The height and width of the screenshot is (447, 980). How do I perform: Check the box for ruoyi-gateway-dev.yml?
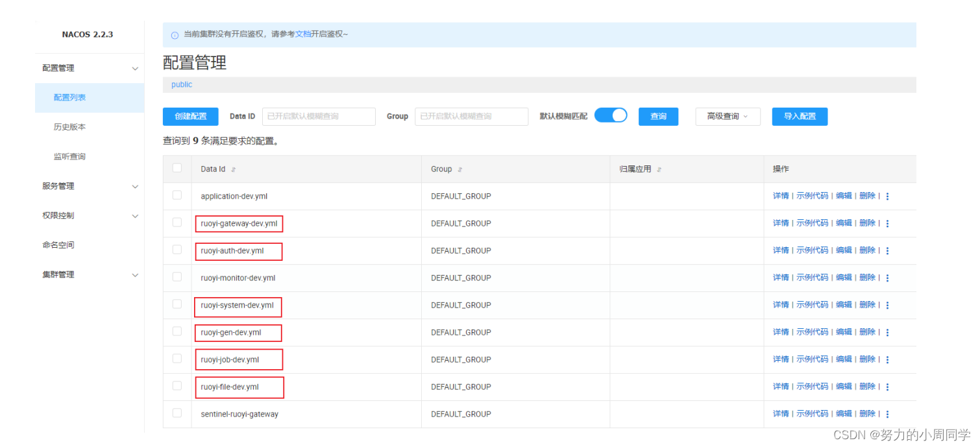click(177, 223)
